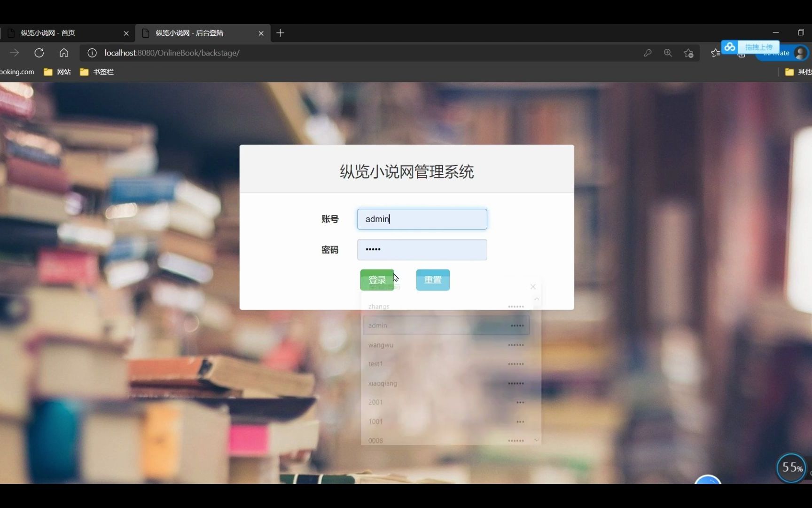Open a new browser tab
This screenshot has height=508, width=812.
click(281, 33)
